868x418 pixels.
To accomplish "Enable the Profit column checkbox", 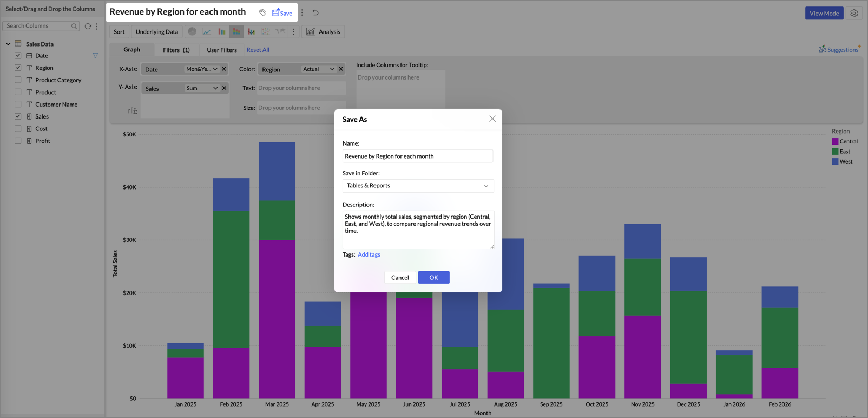I will point(18,141).
